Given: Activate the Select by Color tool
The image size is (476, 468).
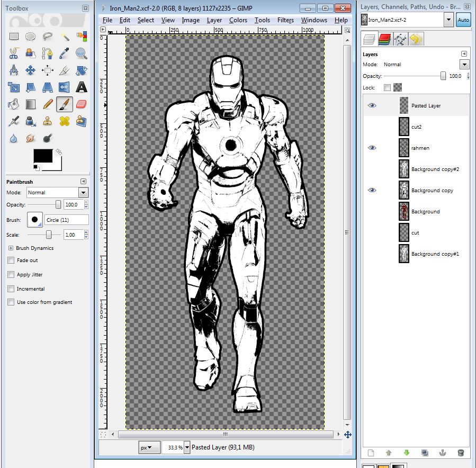Looking at the screenshot, I should (x=82, y=37).
